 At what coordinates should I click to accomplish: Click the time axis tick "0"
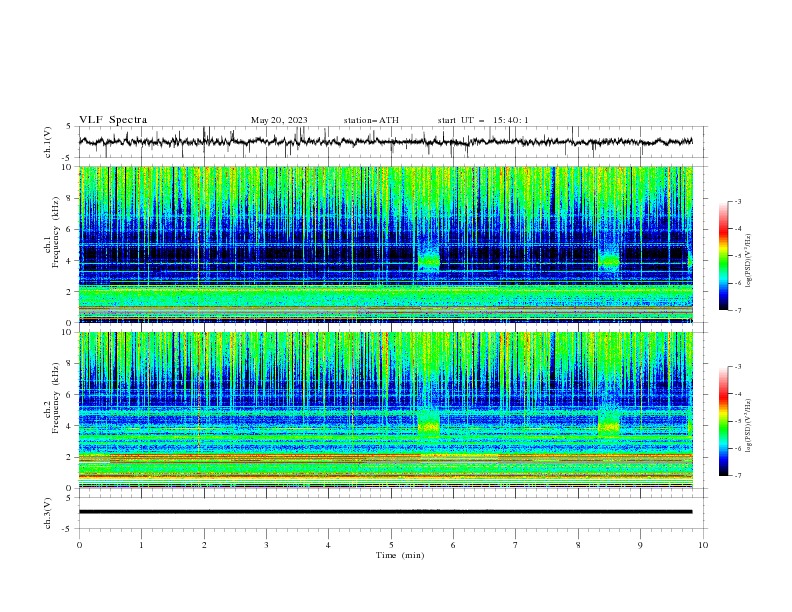(x=79, y=545)
